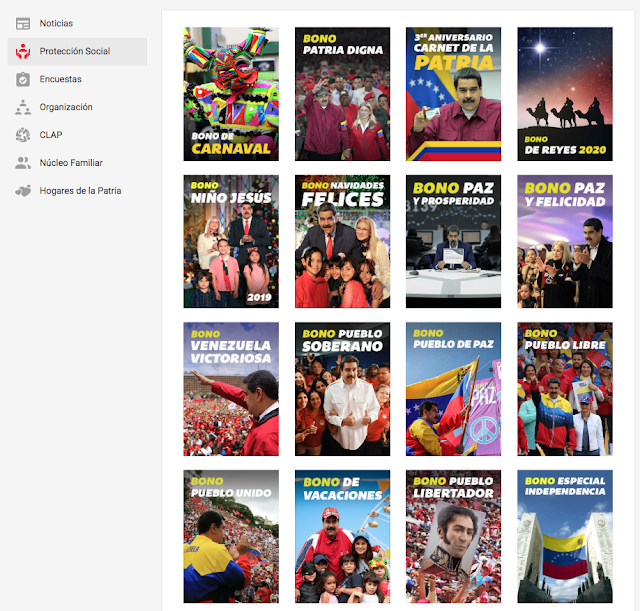Open the Núcleo Familiar label

pos(71,163)
